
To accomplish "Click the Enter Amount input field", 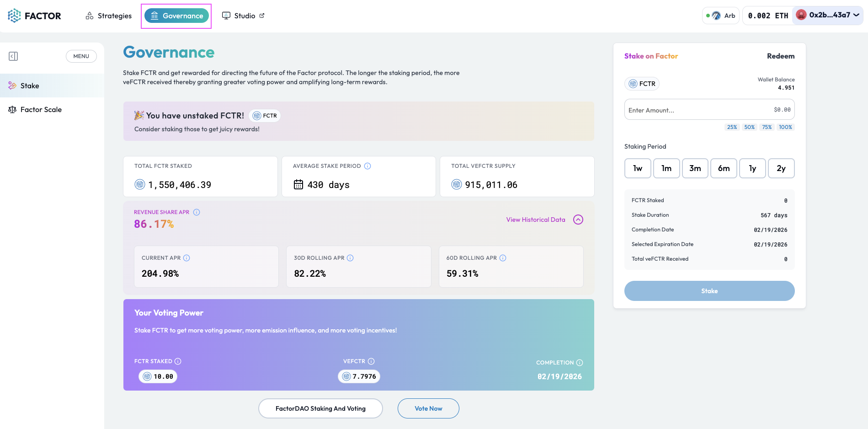I will point(695,110).
